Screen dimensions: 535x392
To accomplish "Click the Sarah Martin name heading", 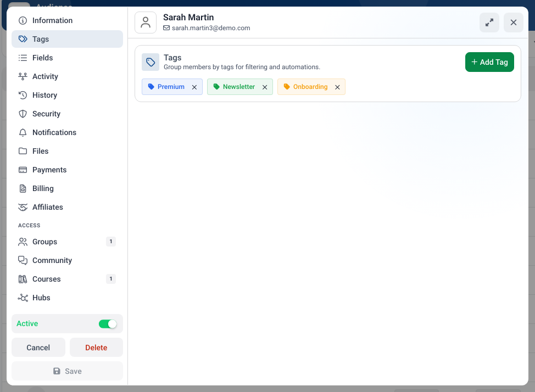I will click(x=188, y=18).
